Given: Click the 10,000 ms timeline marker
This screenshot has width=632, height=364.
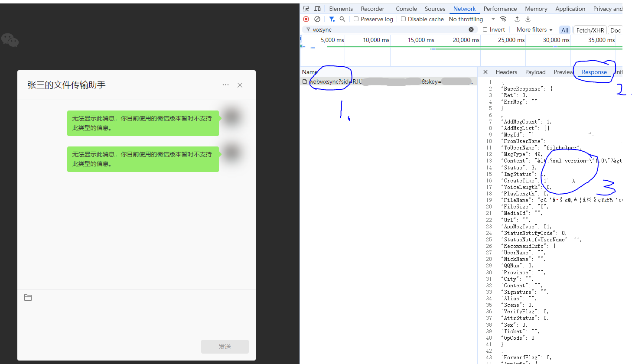Looking at the screenshot, I should [x=375, y=40].
